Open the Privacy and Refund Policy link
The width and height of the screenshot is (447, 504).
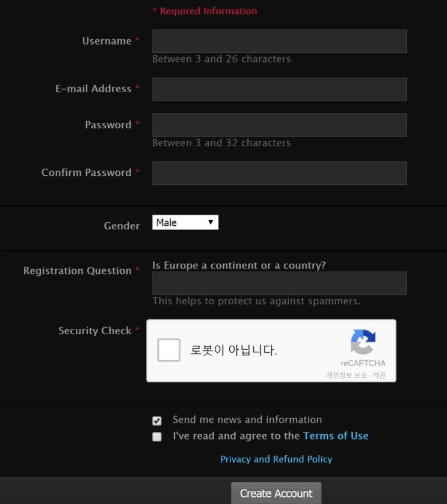[x=276, y=459]
